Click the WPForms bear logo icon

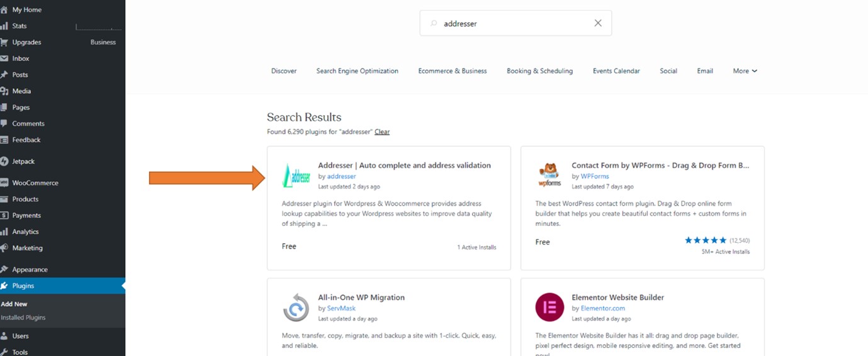click(x=550, y=175)
